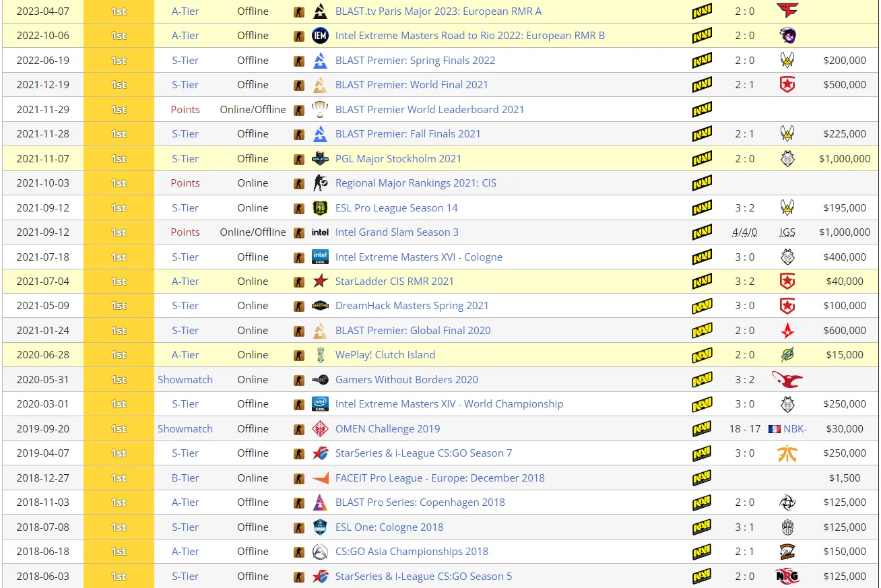
Task: Click the ESL One: Cologne 2018 tournament icon
Action: [x=321, y=527]
